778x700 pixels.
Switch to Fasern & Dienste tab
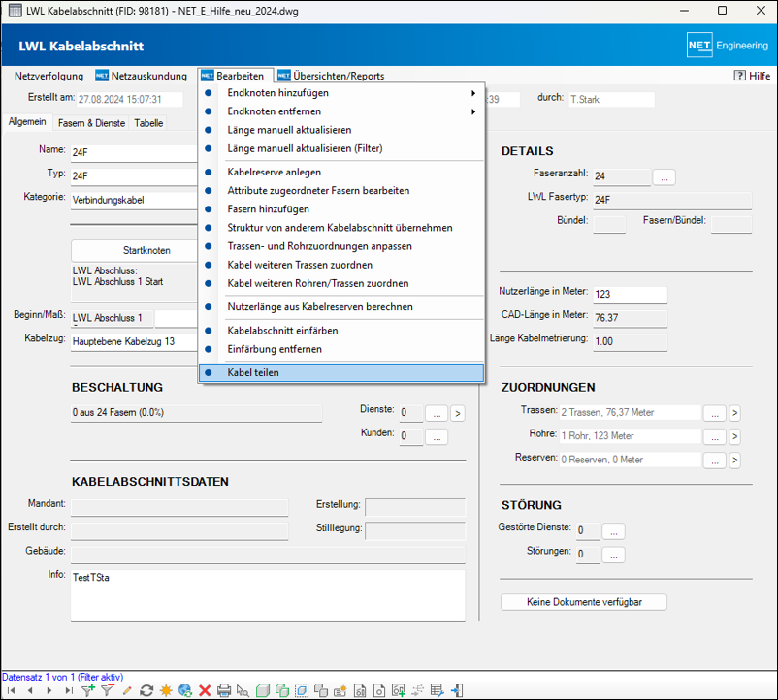tap(91, 123)
